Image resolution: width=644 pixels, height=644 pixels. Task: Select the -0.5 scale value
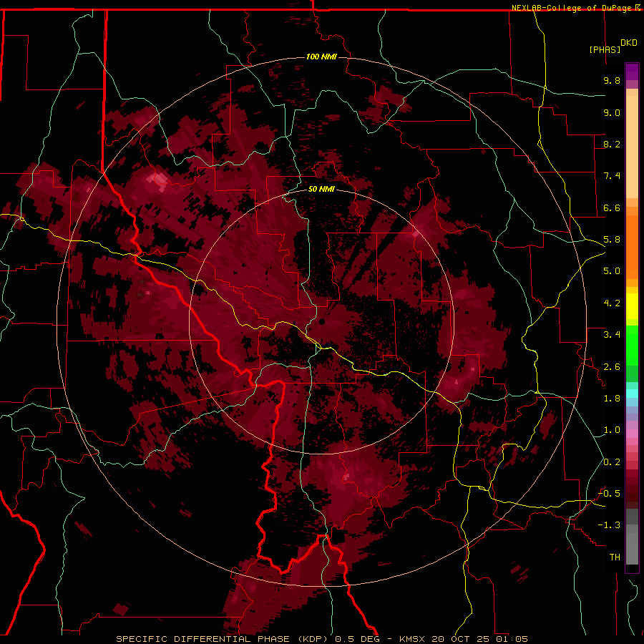point(609,494)
